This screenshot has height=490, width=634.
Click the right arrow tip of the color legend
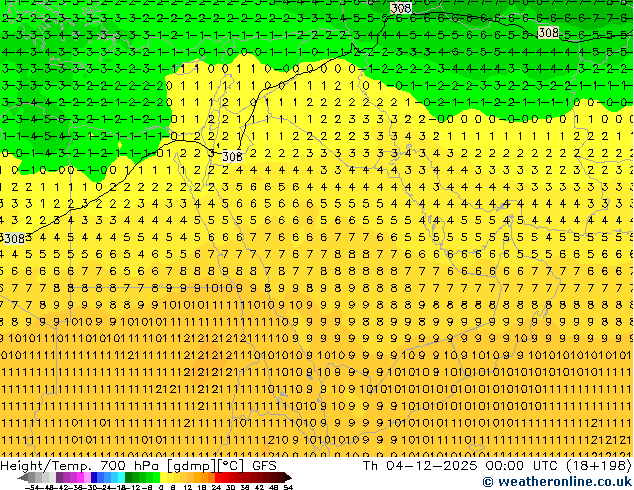[x=288, y=477]
